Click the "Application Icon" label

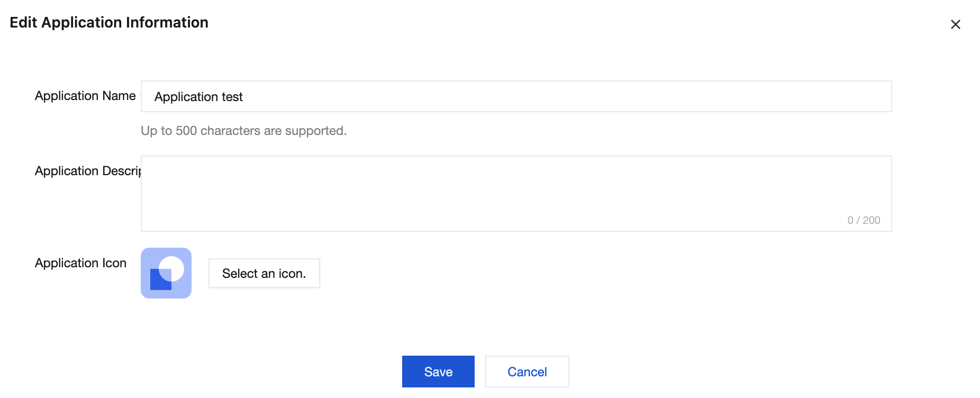coord(80,263)
